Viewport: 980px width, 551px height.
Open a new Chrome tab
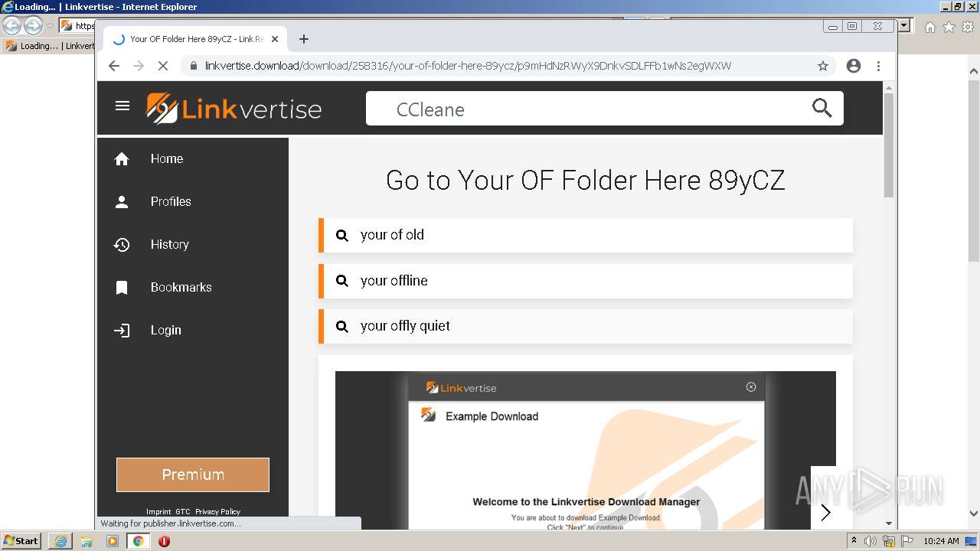tap(304, 39)
